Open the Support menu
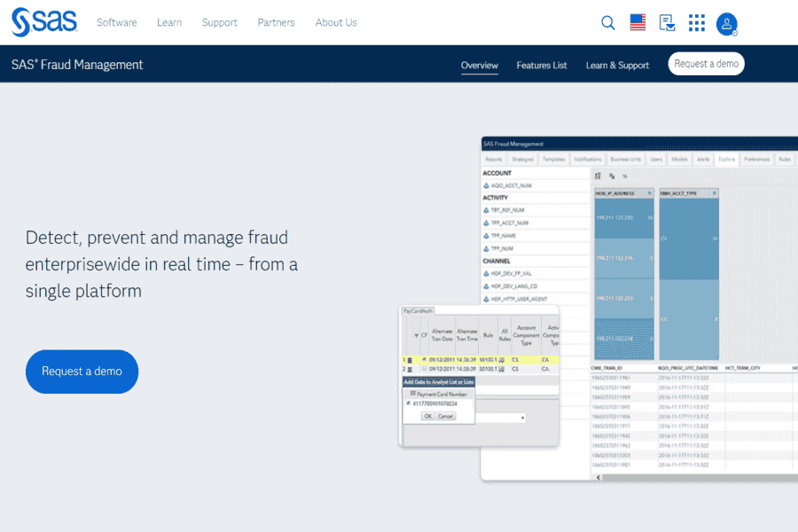Viewport: 798px width, 532px height. (x=219, y=22)
